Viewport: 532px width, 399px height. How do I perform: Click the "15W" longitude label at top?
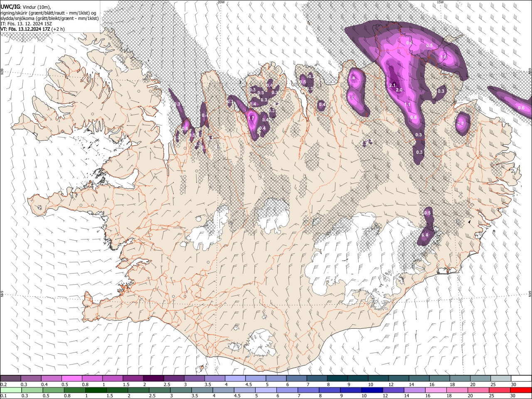[x=440, y=2]
